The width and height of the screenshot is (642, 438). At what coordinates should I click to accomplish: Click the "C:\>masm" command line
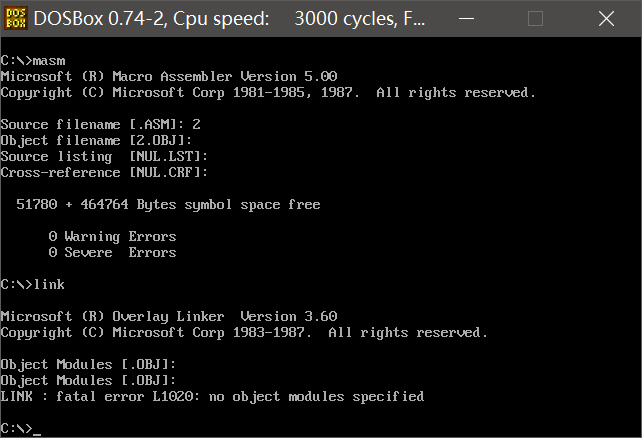click(32, 60)
